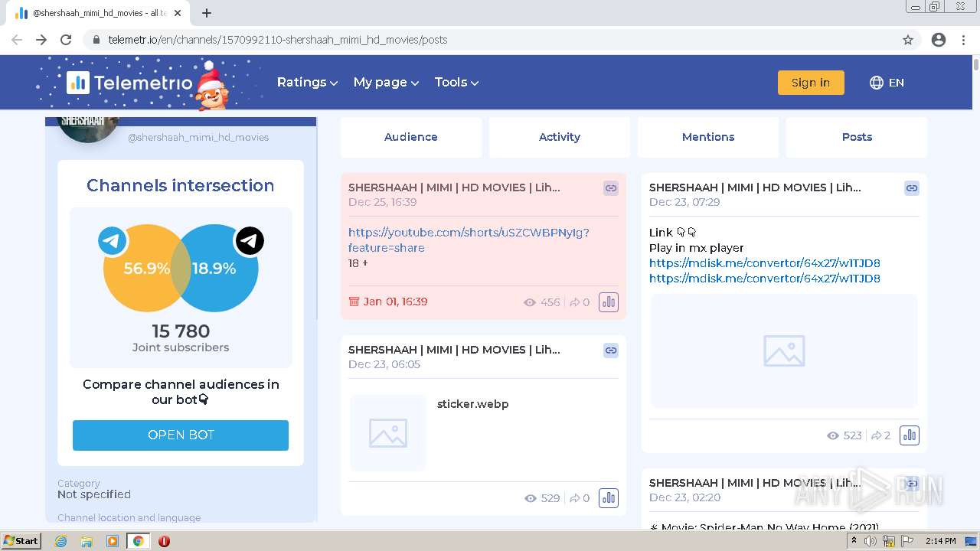Viewport: 980px width, 551px height.
Task: Click the orange Telegram circle icon
Action: pyautogui.click(x=113, y=241)
